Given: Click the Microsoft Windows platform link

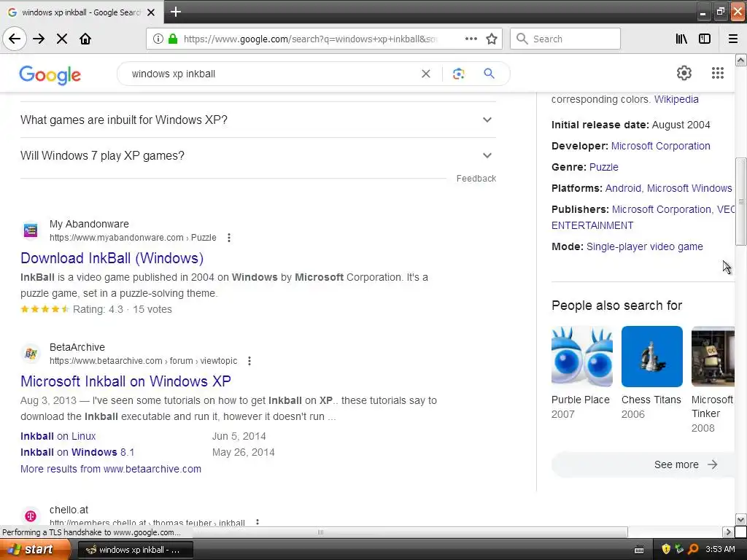Looking at the screenshot, I should [x=689, y=189].
